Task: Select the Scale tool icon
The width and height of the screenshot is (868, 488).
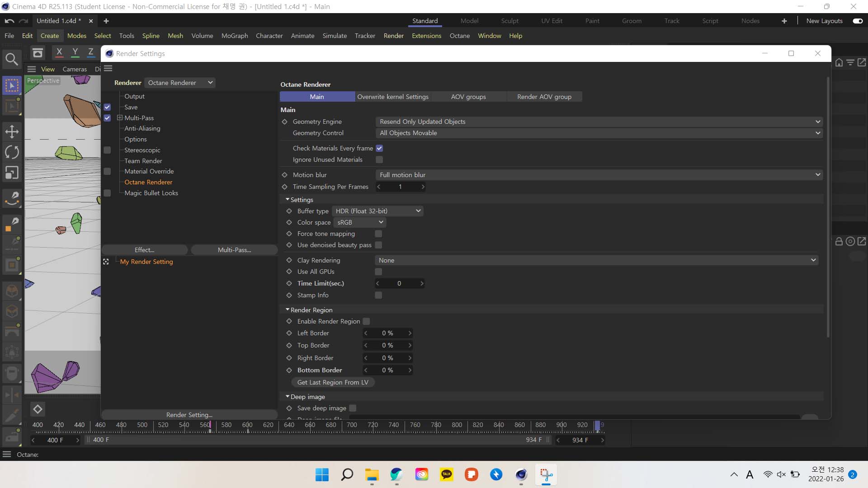Action: [12, 173]
